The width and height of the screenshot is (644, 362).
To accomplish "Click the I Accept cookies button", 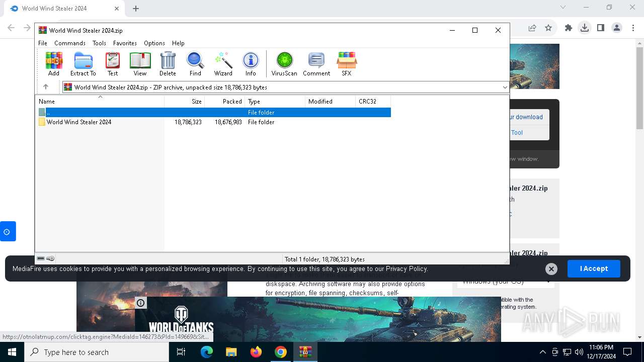I will coord(594,268).
